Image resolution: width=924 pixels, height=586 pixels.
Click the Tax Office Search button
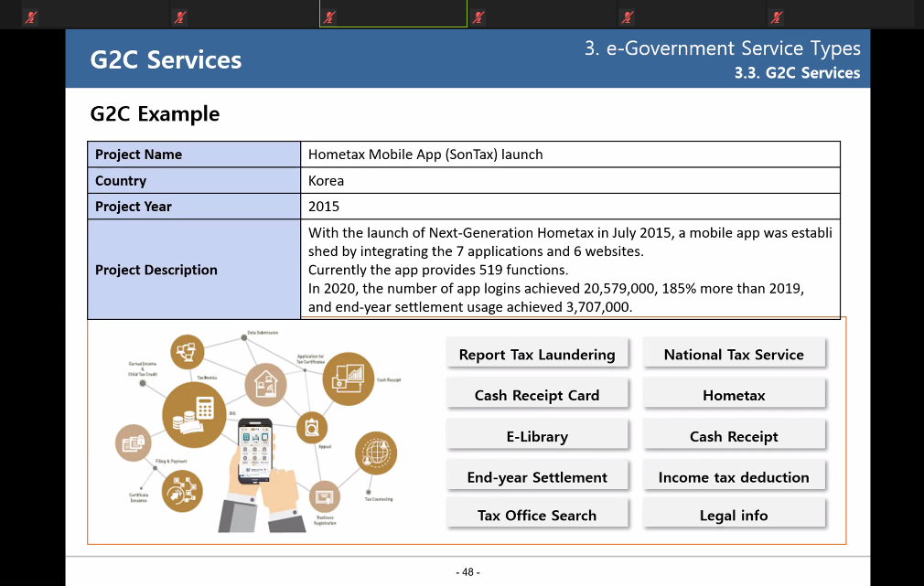(x=537, y=514)
